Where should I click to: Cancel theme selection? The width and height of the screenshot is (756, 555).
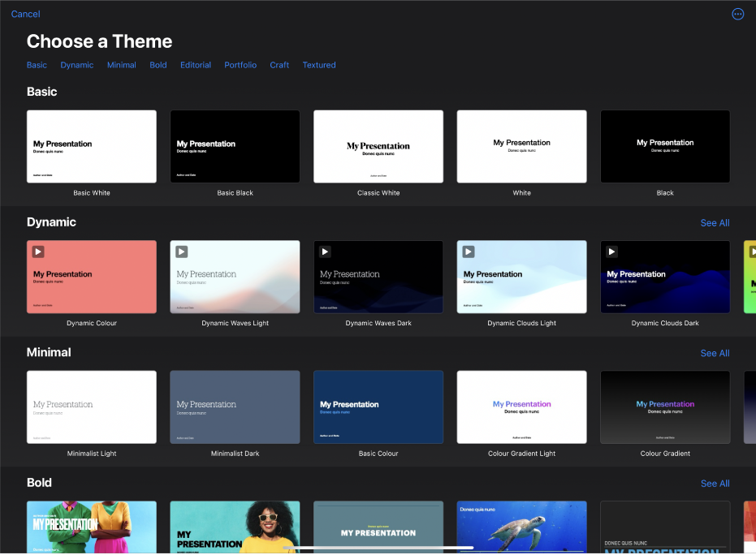pyautogui.click(x=25, y=14)
